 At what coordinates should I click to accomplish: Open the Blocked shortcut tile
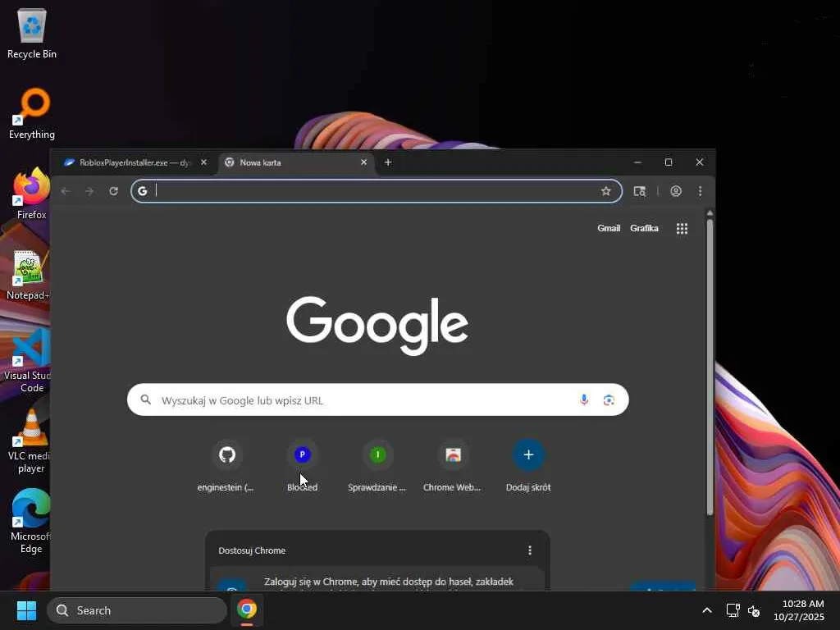pyautogui.click(x=302, y=465)
